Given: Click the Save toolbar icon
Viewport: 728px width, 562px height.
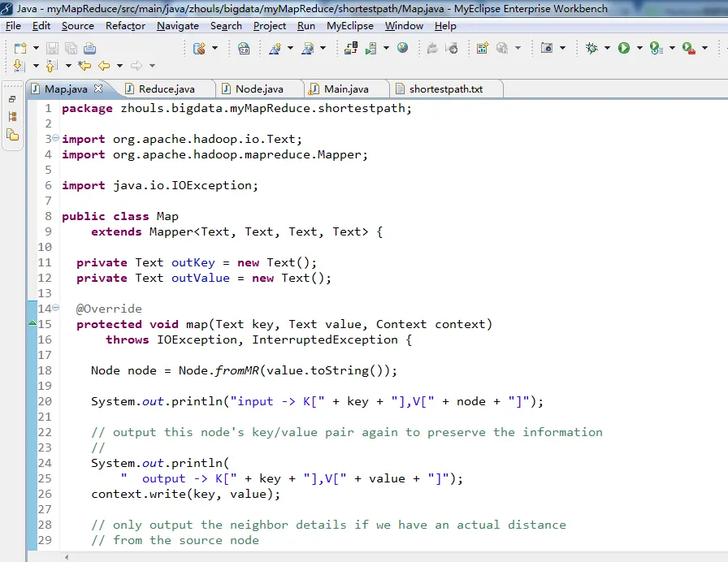Looking at the screenshot, I should [52, 48].
